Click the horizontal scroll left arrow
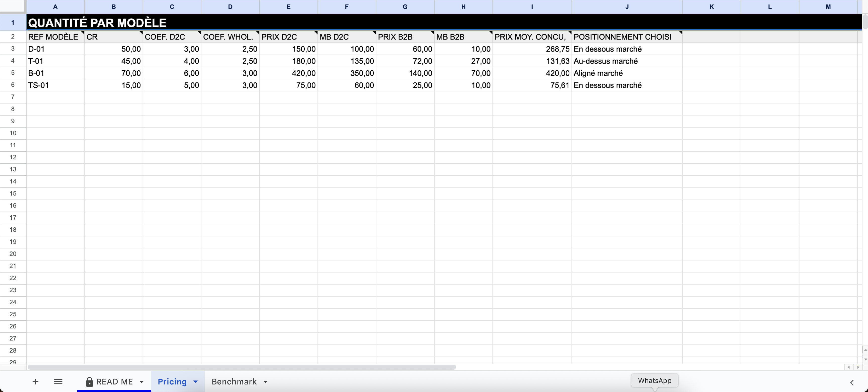The width and height of the screenshot is (868, 392). click(848, 367)
